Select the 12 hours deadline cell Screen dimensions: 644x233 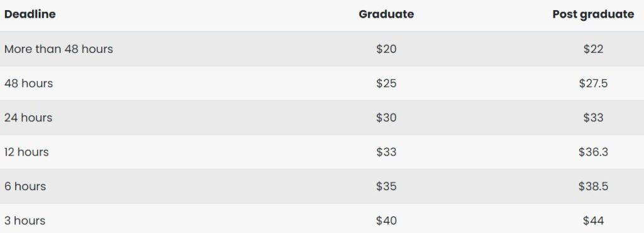click(26, 152)
